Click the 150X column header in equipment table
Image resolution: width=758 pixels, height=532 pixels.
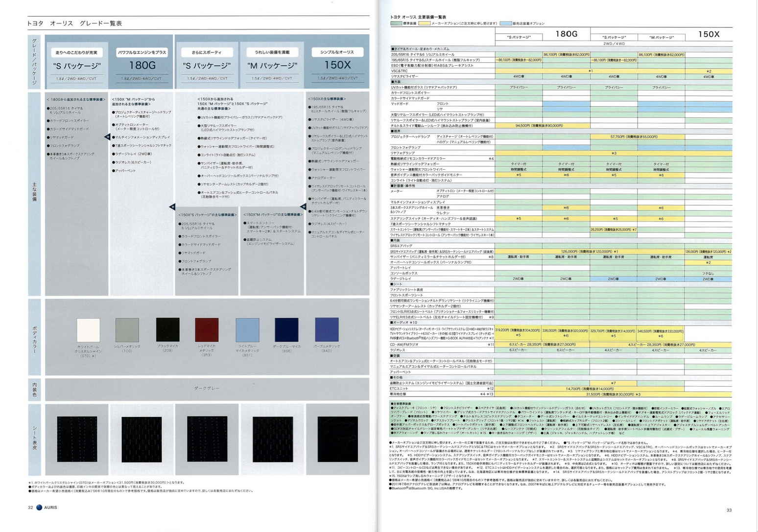pyautogui.click(x=708, y=34)
